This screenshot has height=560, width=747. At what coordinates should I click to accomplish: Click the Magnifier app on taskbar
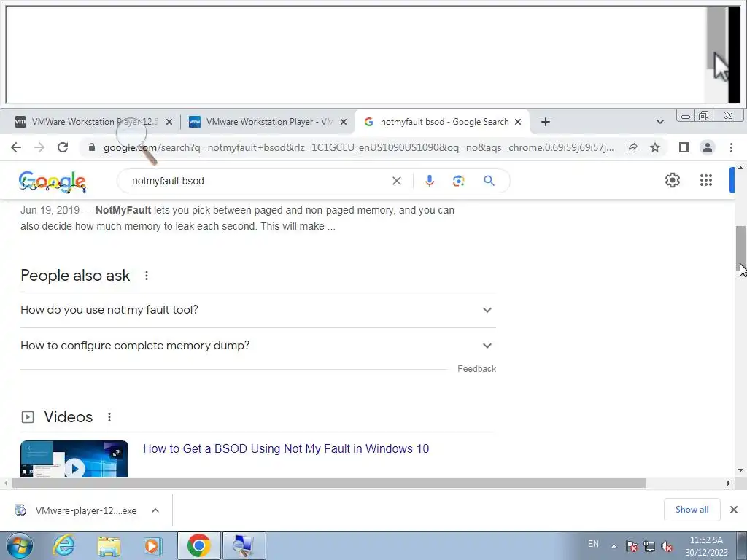tap(244, 545)
